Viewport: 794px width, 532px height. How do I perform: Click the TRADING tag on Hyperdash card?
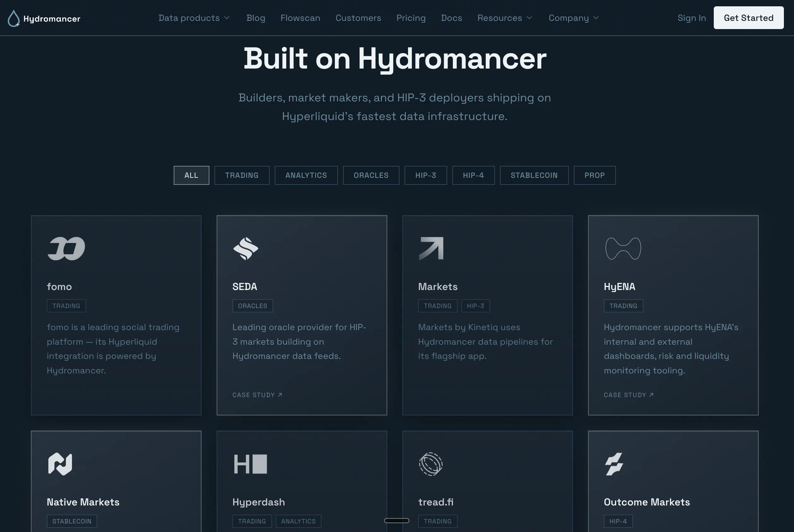pyautogui.click(x=252, y=521)
